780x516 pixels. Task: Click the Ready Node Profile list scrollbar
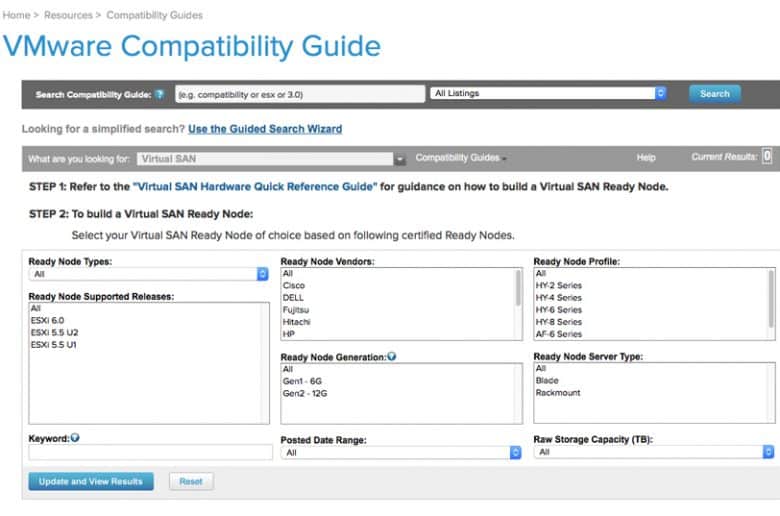pos(771,299)
